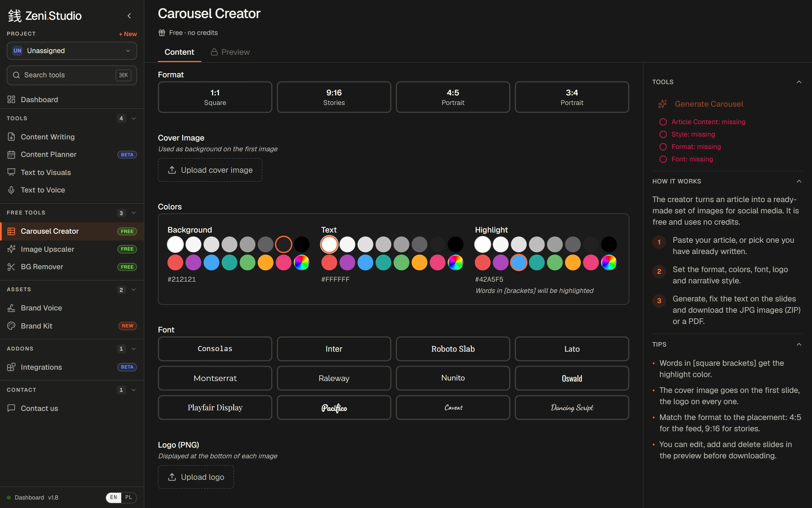Open Dashboard from the sidebar
Viewport: 812px width, 508px height.
(72, 99)
